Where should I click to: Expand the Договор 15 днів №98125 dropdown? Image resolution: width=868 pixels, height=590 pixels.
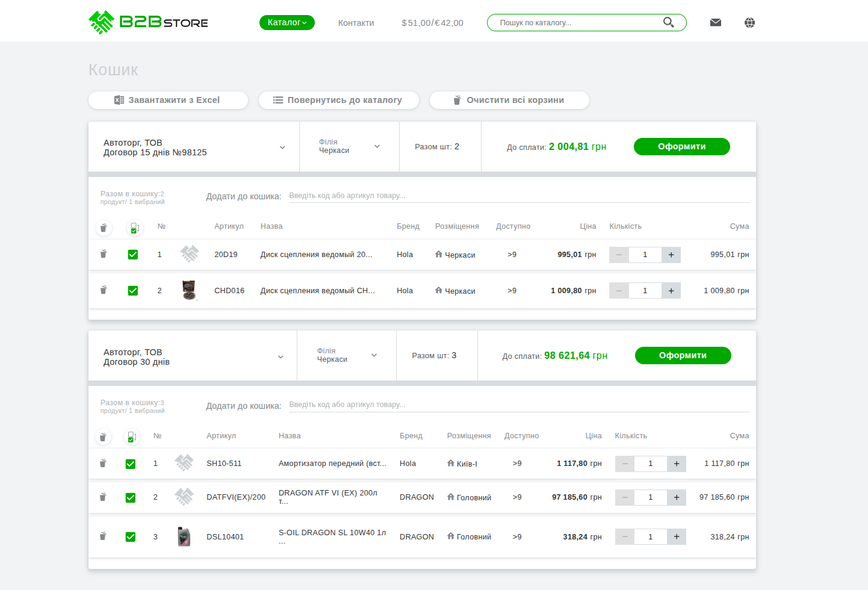pos(282,147)
